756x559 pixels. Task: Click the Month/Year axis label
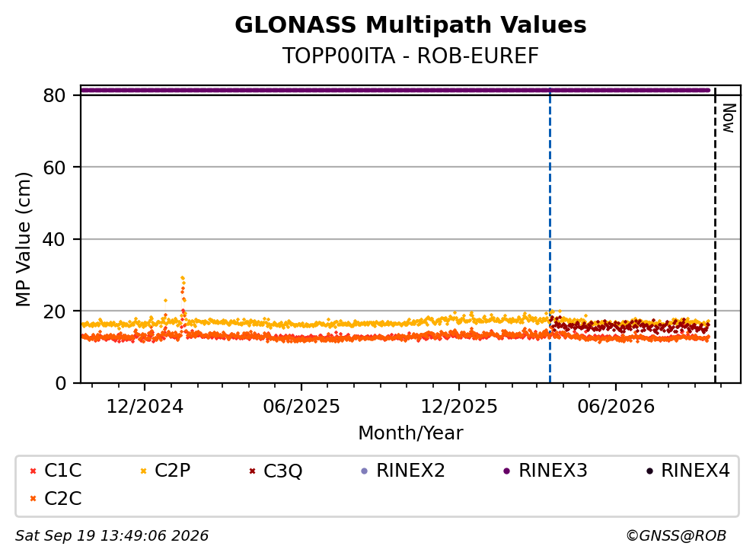pyautogui.click(x=410, y=433)
